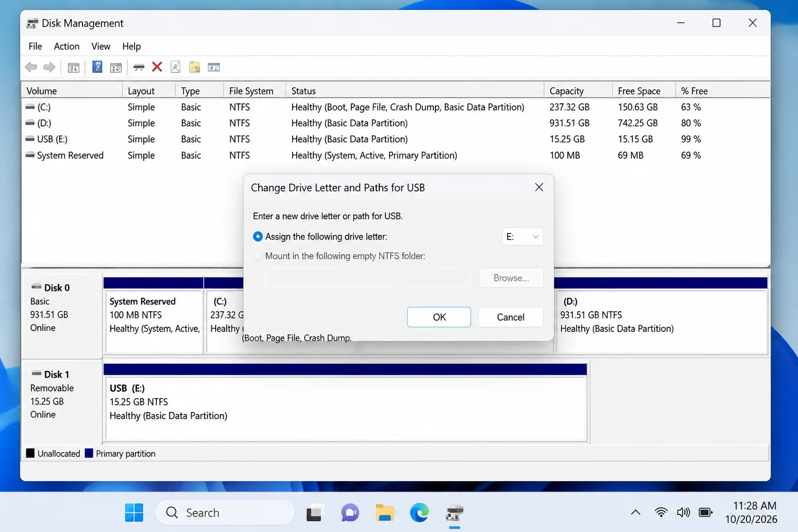798x532 pixels.
Task: Click 'Healthy (System, Active, Primary Partition)' status
Action: (374, 155)
